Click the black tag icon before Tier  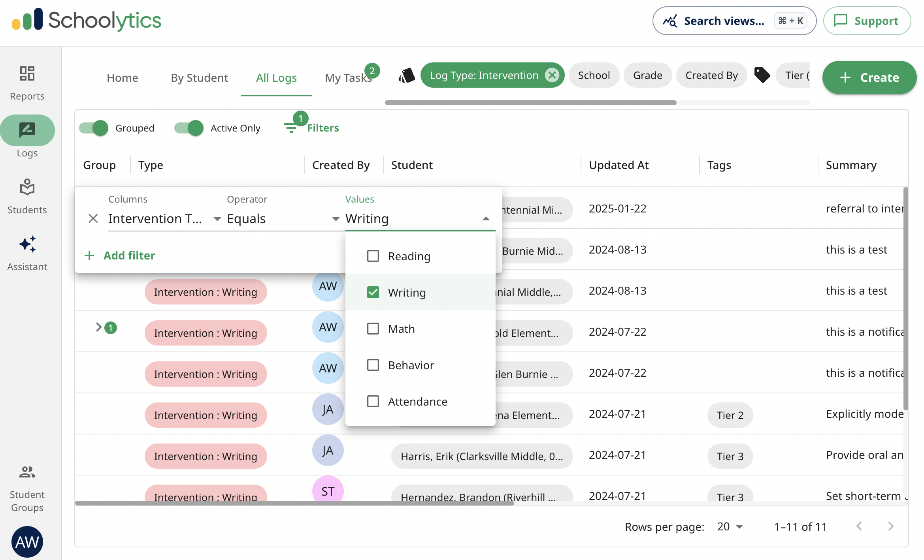(x=762, y=75)
